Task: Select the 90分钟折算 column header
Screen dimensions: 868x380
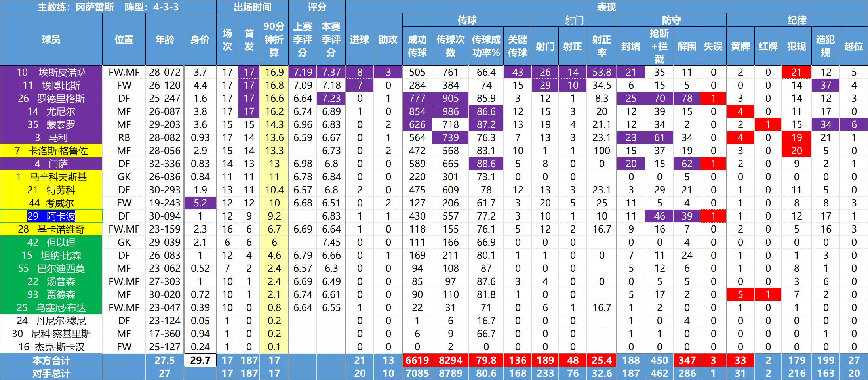Action: pyautogui.click(x=274, y=40)
